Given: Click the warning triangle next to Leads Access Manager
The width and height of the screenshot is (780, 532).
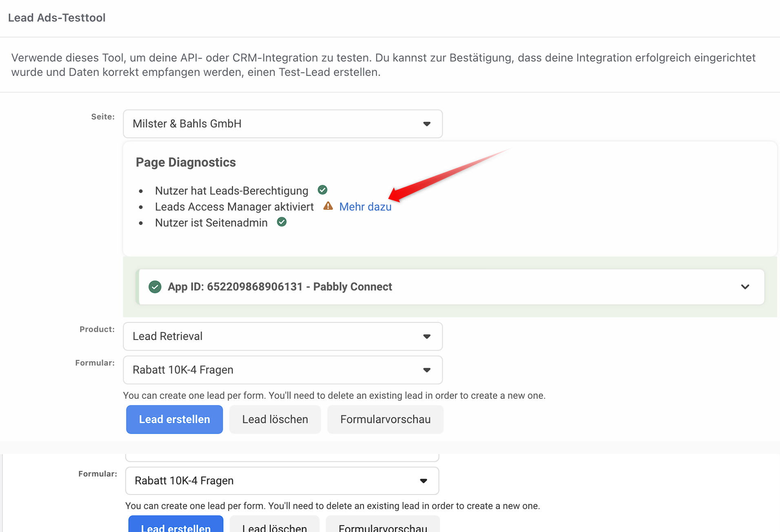Looking at the screenshot, I should [328, 206].
